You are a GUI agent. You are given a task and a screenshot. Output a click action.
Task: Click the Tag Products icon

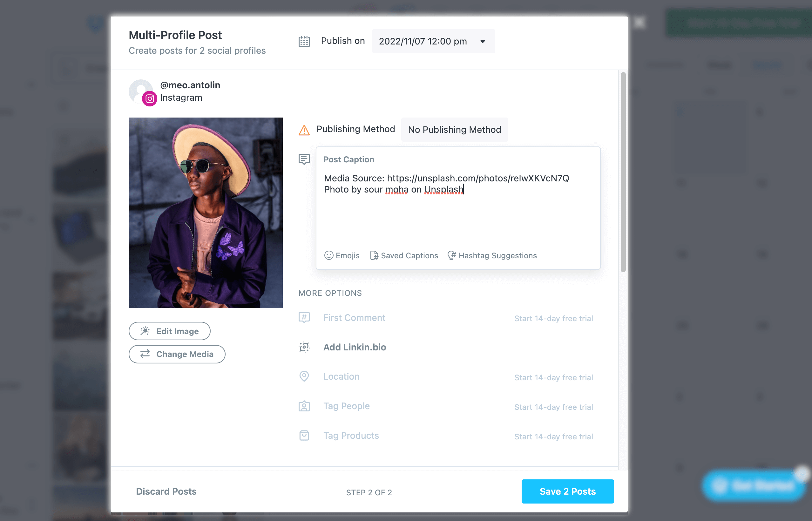(304, 436)
